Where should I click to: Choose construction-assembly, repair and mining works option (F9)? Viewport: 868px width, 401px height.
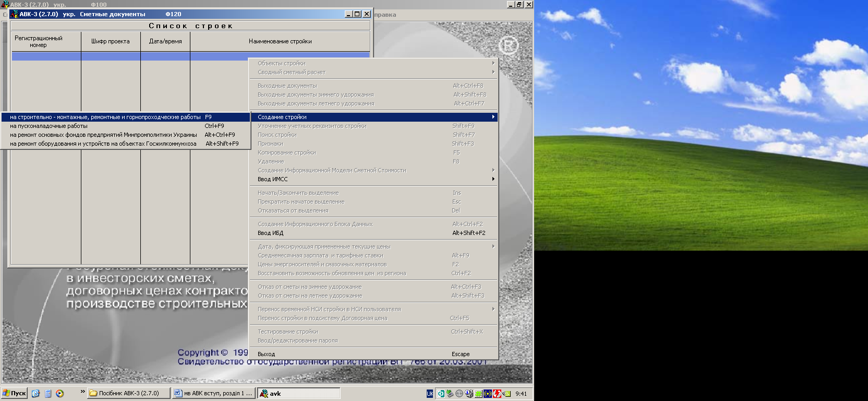[126, 117]
